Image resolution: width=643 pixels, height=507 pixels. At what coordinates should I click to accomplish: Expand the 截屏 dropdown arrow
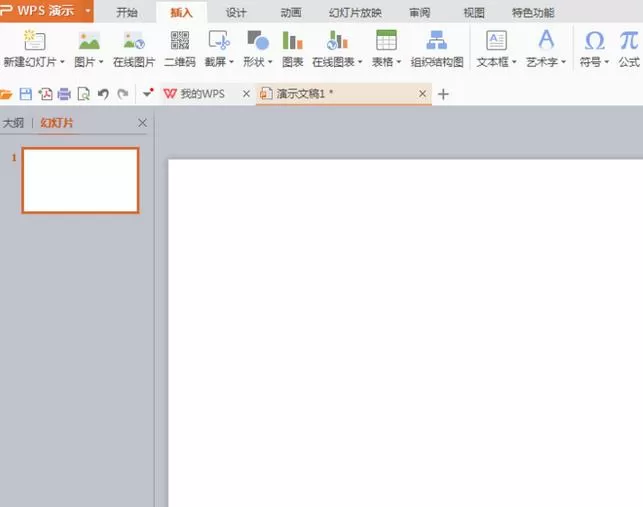tap(231, 62)
